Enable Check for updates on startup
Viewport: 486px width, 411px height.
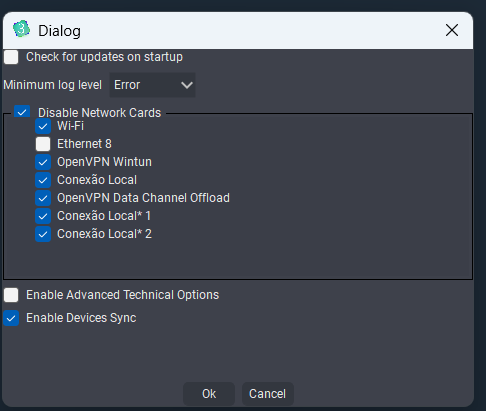pyautogui.click(x=11, y=57)
